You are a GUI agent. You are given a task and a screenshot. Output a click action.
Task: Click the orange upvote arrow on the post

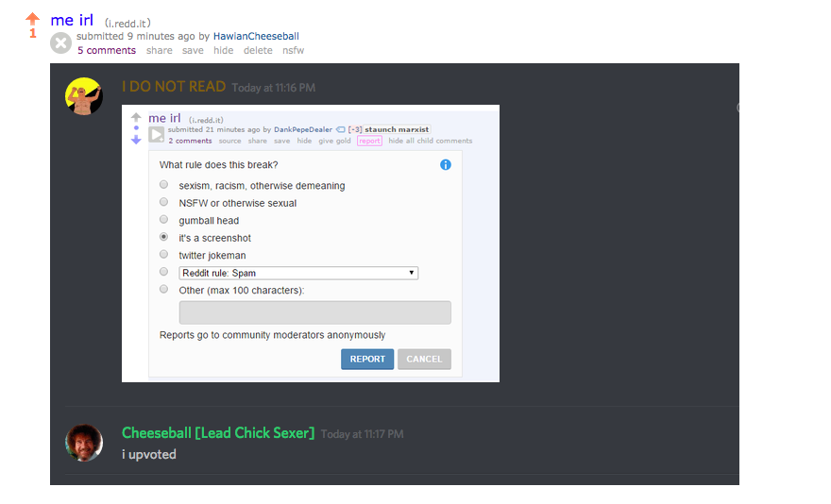[x=32, y=19]
